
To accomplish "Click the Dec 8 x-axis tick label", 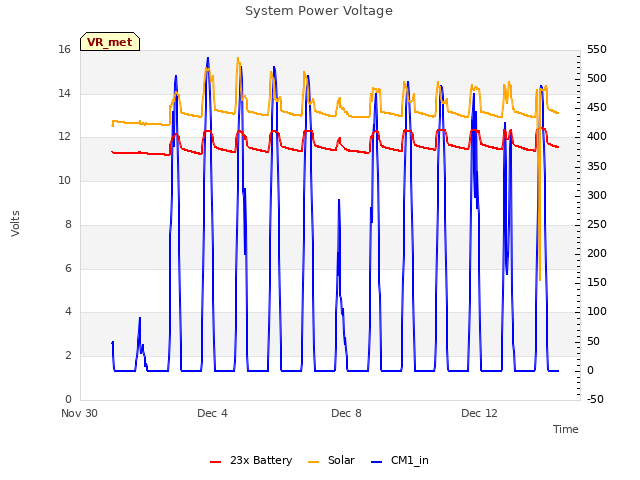I will [346, 413].
